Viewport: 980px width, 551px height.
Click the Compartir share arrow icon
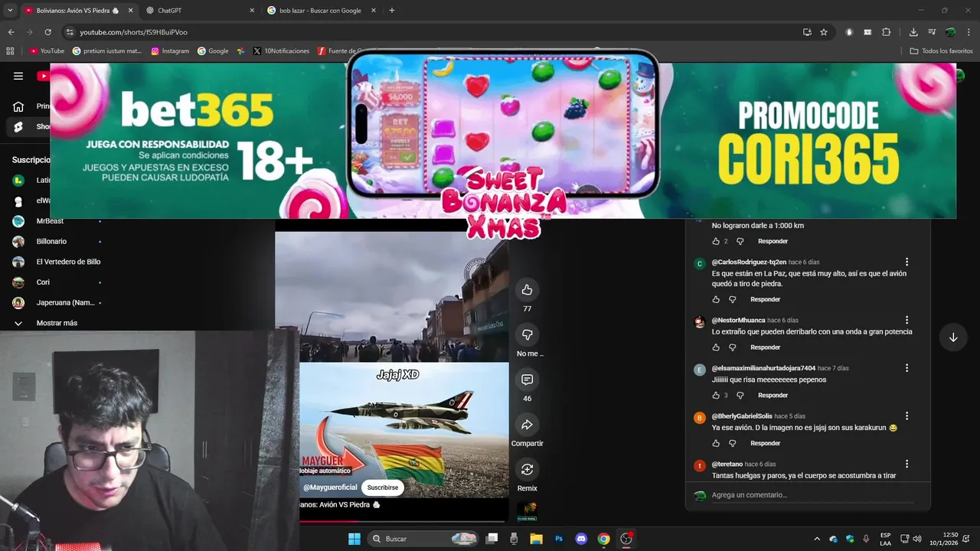coord(527,424)
